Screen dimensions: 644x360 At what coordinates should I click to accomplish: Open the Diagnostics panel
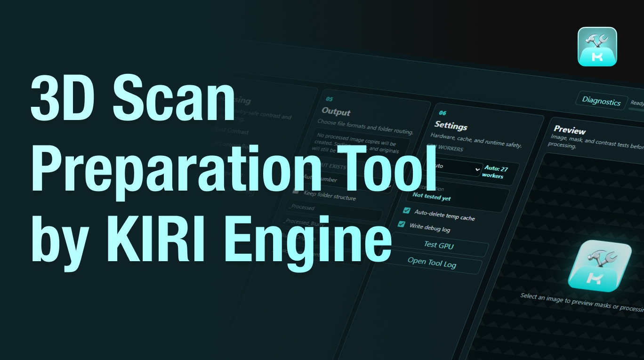click(602, 100)
